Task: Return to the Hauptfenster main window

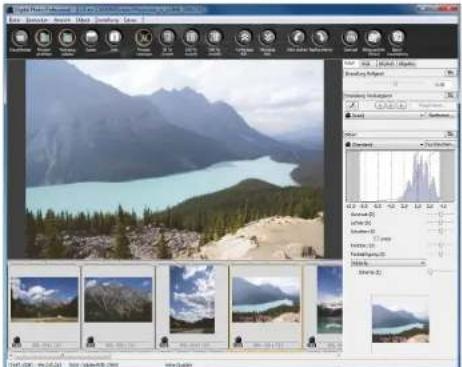Action: tap(21, 41)
